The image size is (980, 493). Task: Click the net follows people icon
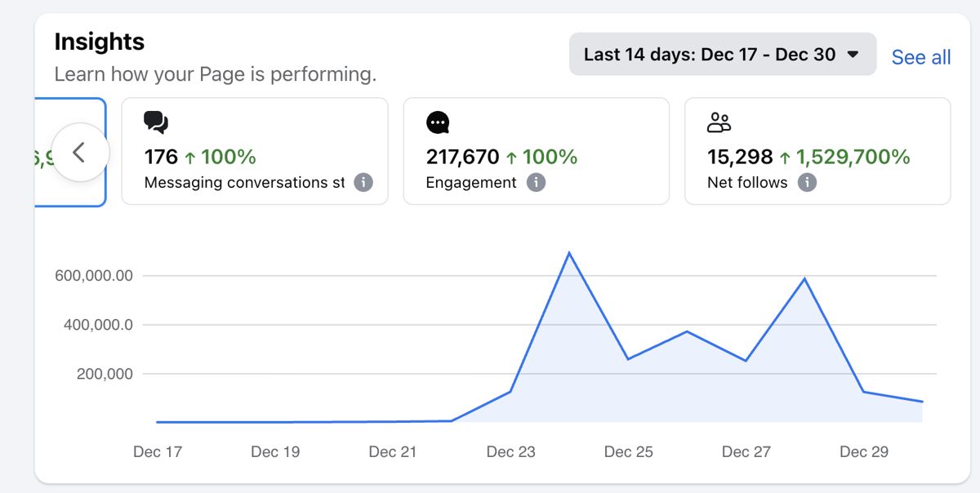pyautogui.click(x=719, y=123)
